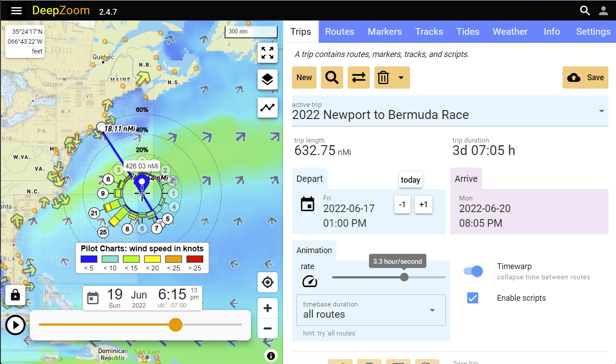Viewport: 616px width, 364px height.
Task: Zoom out the map with minus button
Action: [267, 328]
